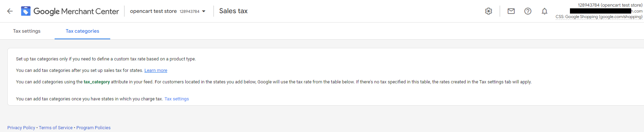Open the Tax settings link in info card

[177, 99]
